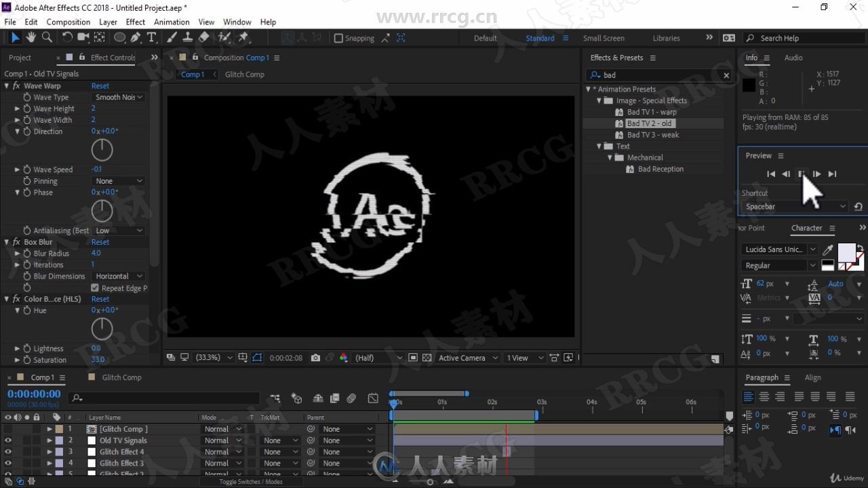Open the Effect menu
This screenshot has width=868, height=488.
tap(136, 22)
